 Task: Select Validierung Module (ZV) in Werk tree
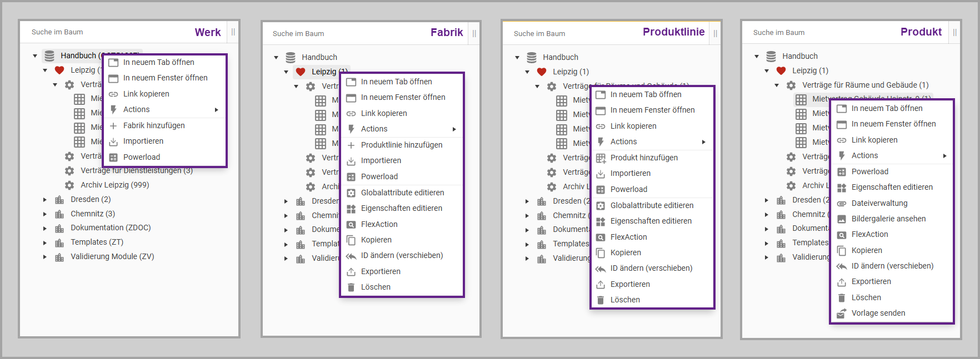tap(112, 256)
